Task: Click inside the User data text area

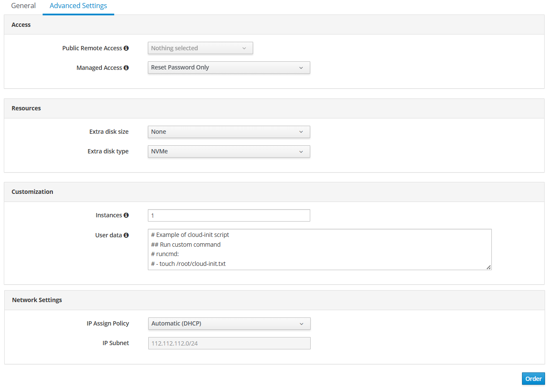Action: click(320, 249)
